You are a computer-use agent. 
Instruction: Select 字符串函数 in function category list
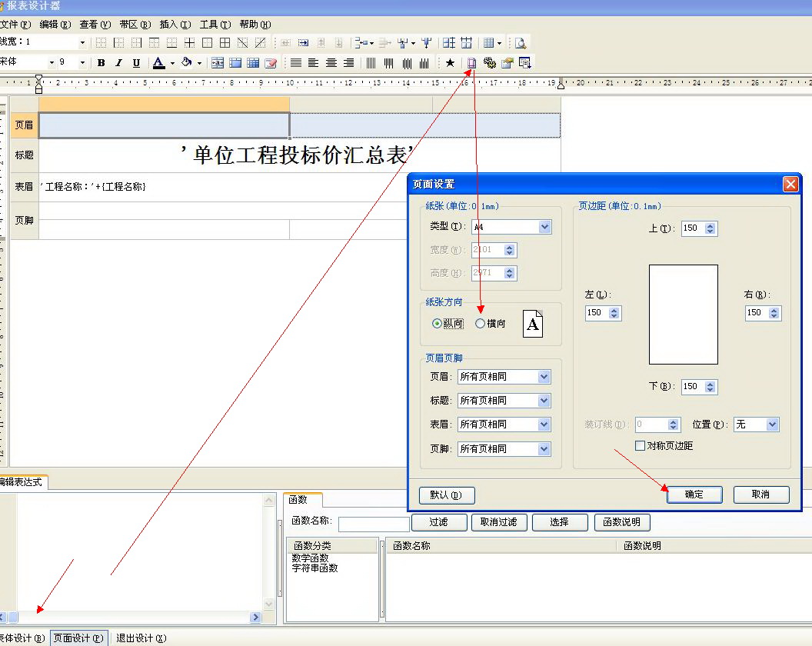[314, 568]
